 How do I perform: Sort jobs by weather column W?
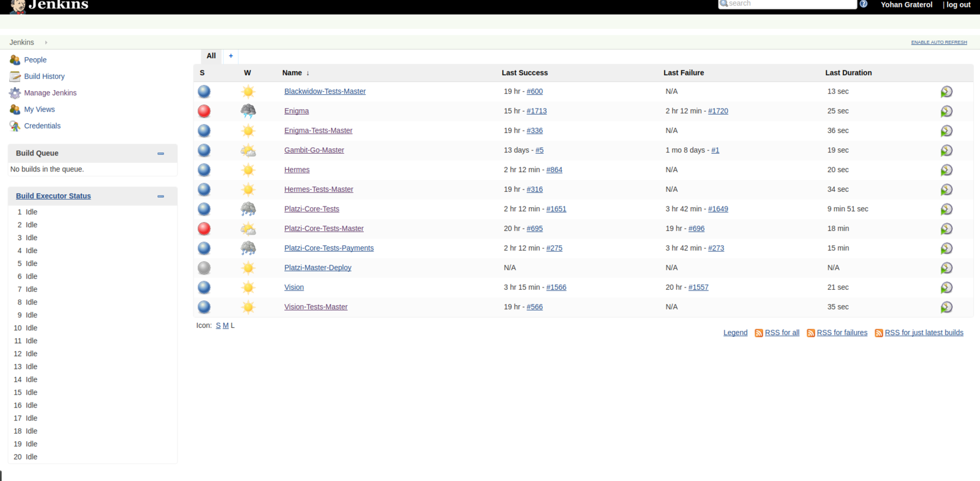247,73
